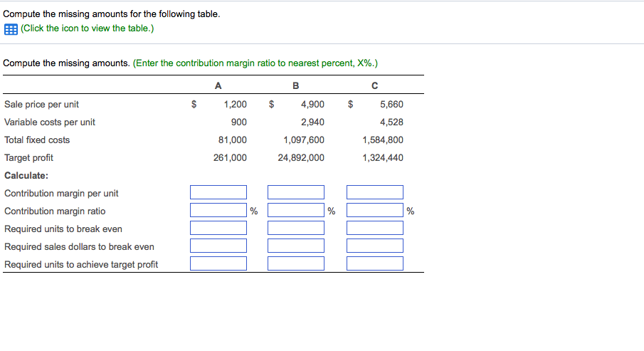Activate Required units to achieve target profit A
Image resolution: width=644 pixels, height=351 pixels.
click(x=218, y=263)
